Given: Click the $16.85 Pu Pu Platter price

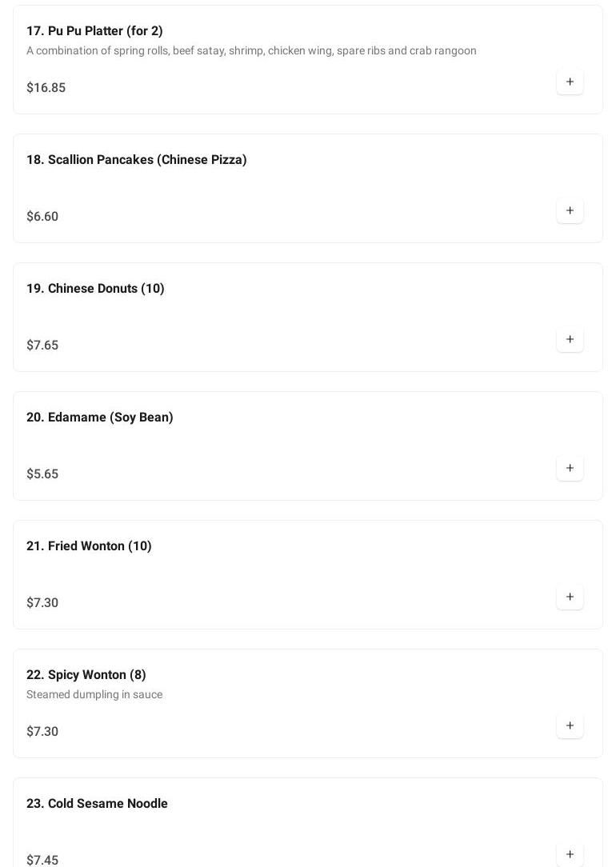Looking at the screenshot, I should click(46, 87).
